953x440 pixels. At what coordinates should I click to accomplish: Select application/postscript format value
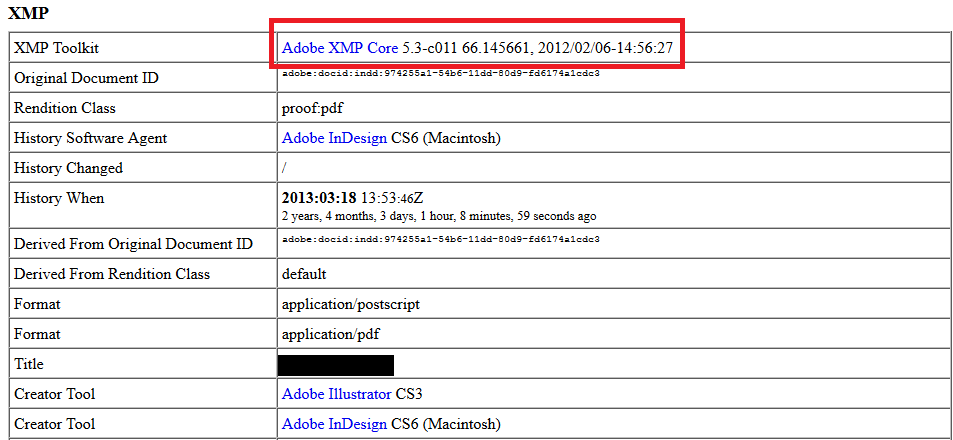click(x=351, y=304)
